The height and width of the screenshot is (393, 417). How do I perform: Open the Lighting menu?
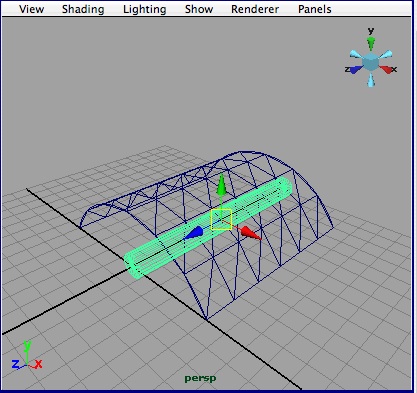[x=145, y=9]
